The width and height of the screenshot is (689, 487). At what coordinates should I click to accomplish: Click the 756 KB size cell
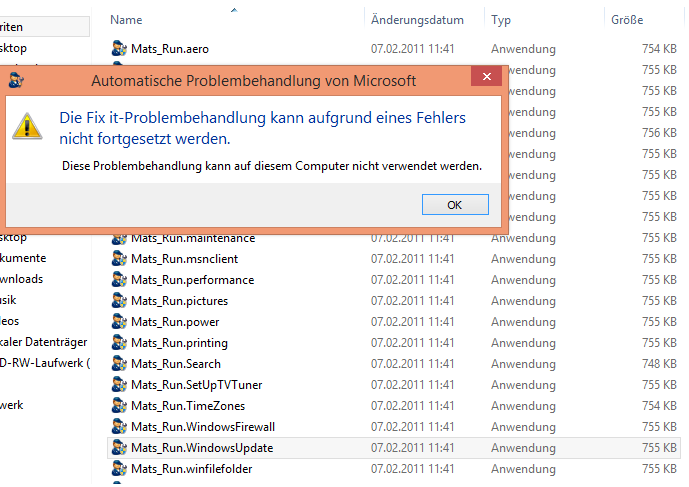(659, 133)
